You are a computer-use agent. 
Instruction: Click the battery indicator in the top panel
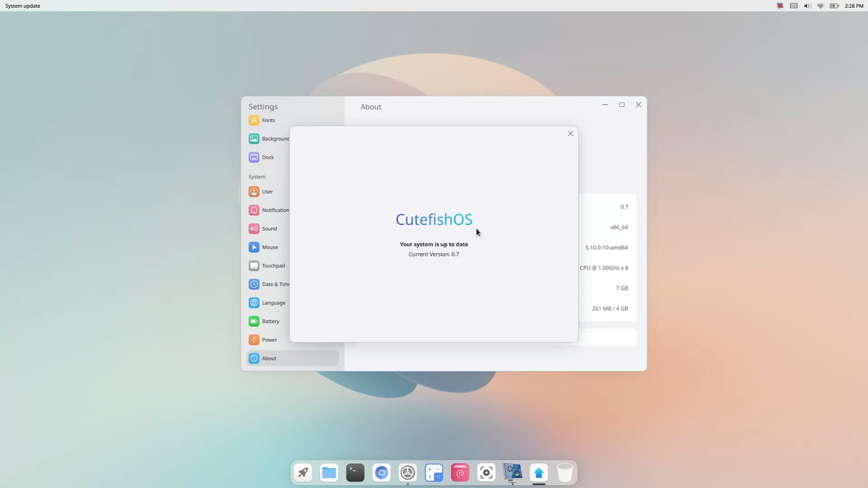point(834,6)
